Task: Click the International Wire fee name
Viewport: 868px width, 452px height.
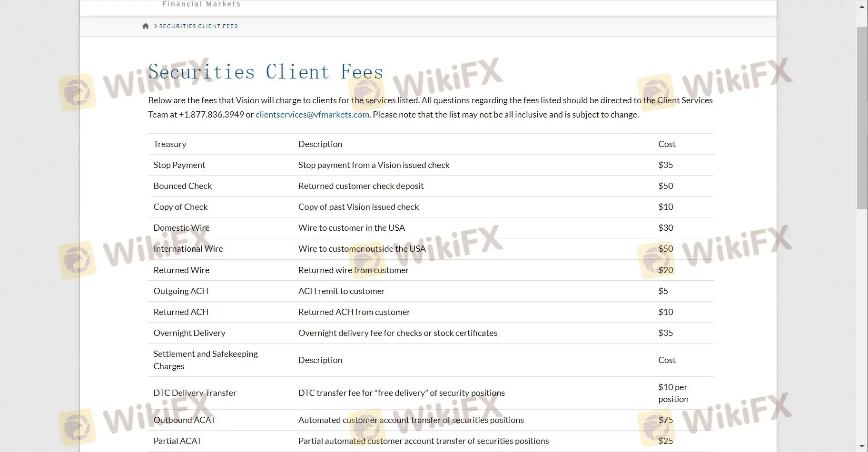Action: 188,249
